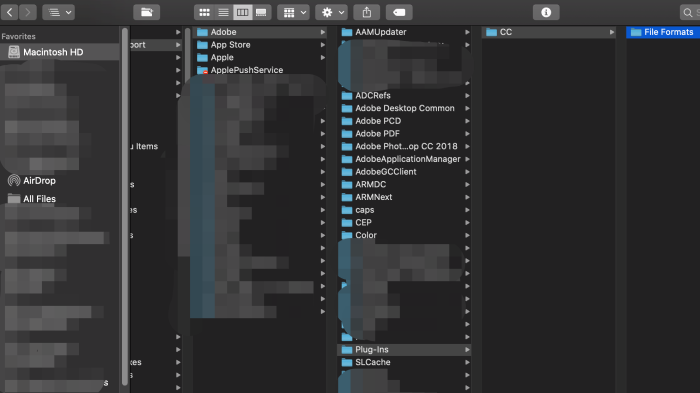Select the AAMUpdater folder
This screenshot has width=700, height=393.
pyautogui.click(x=405, y=32)
